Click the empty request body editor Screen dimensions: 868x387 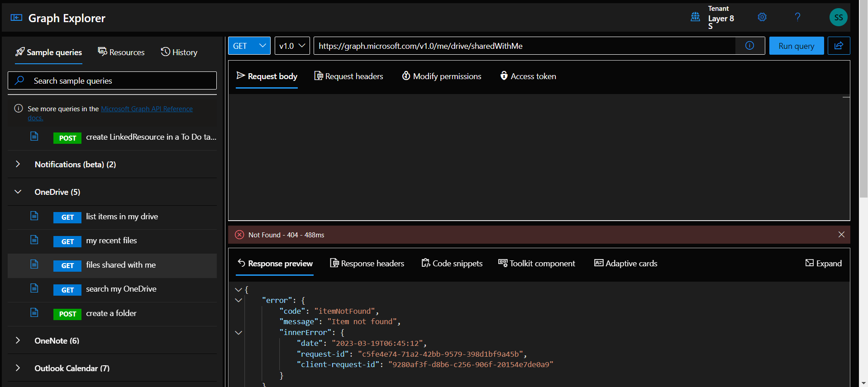[x=539, y=157]
